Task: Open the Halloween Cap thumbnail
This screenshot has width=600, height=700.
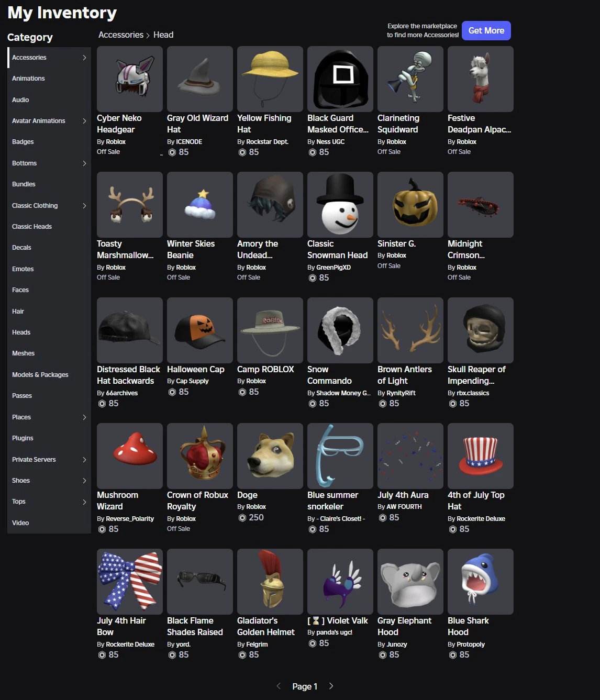Action: tap(200, 330)
